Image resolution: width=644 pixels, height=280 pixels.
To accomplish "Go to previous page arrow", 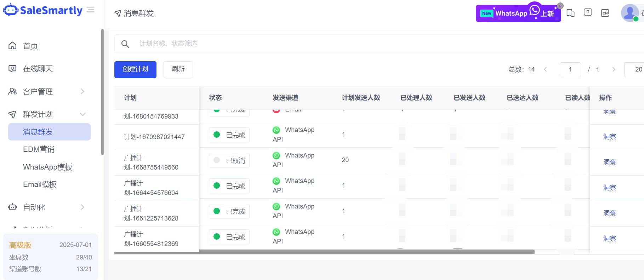I will coord(545,69).
